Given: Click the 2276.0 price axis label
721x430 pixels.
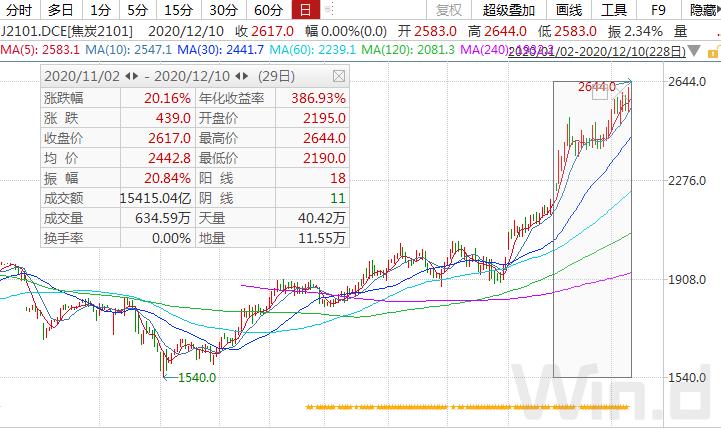Looking at the screenshot, I should coord(687,180).
